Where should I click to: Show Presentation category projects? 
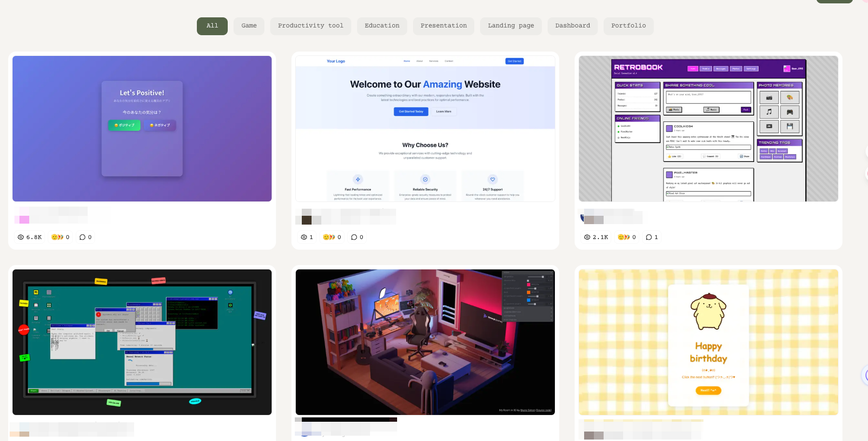pos(443,26)
